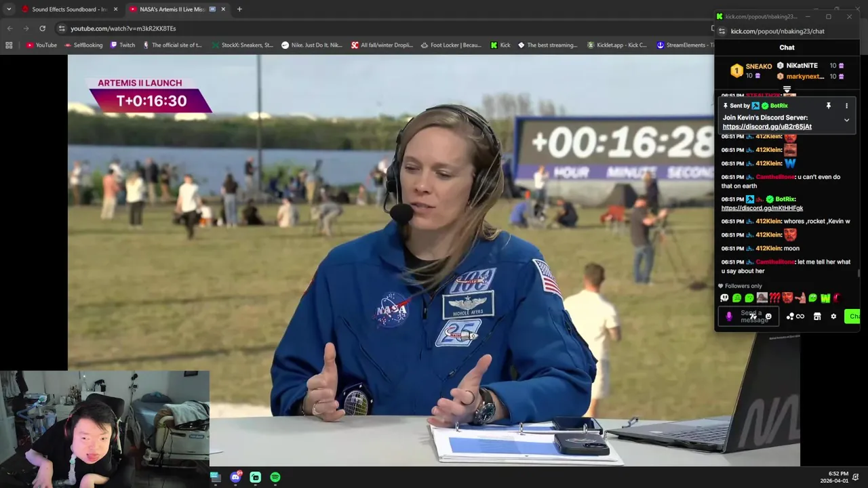The width and height of the screenshot is (868, 488).
Task: Reload the YouTube page
Action: click(x=42, y=28)
